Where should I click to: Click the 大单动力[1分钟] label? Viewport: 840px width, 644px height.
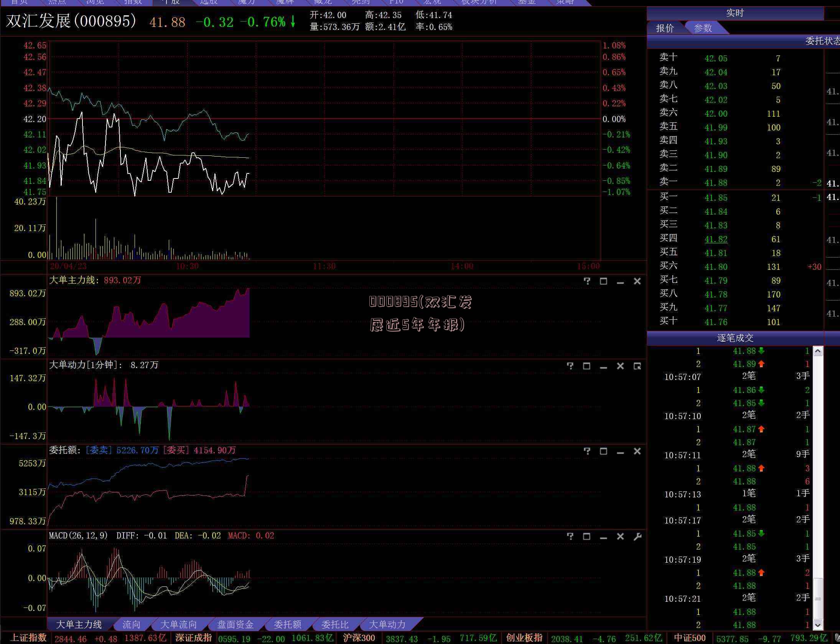pyautogui.click(x=86, y=365)
